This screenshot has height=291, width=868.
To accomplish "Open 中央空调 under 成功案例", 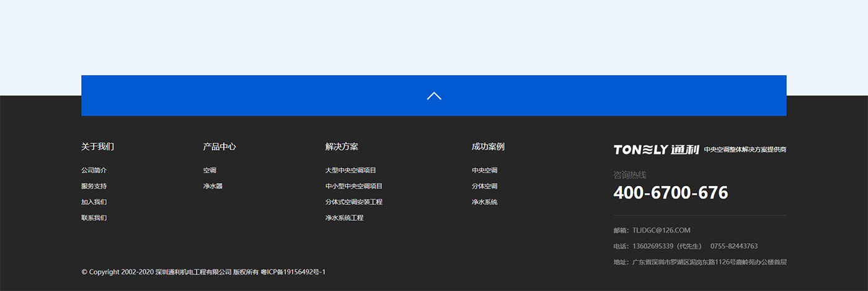I will coord(484,170).
